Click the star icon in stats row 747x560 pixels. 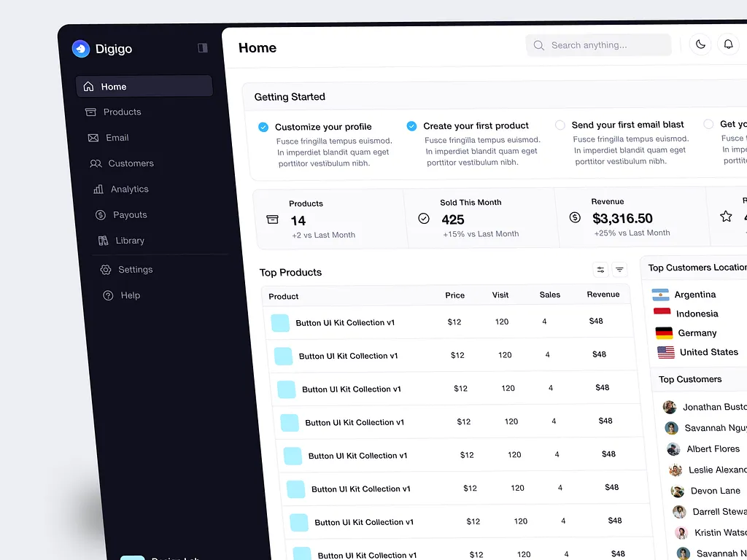coord(726,216)
